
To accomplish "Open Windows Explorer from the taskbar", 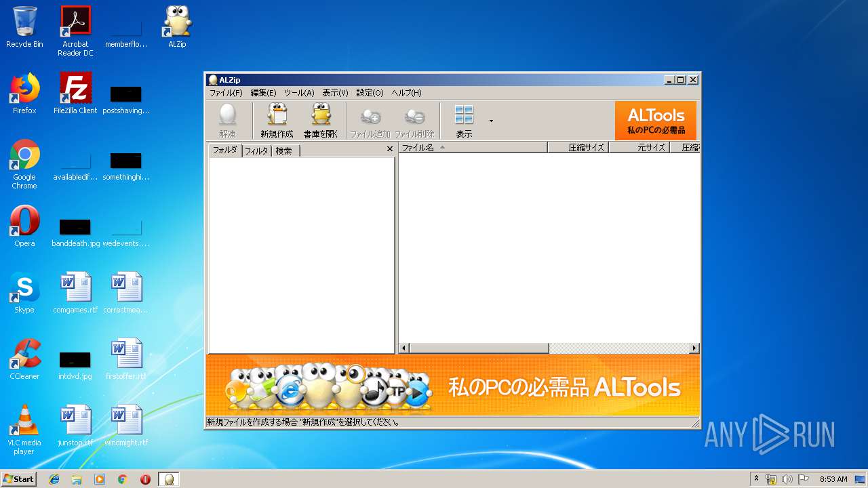I will (x=77, y=479).
